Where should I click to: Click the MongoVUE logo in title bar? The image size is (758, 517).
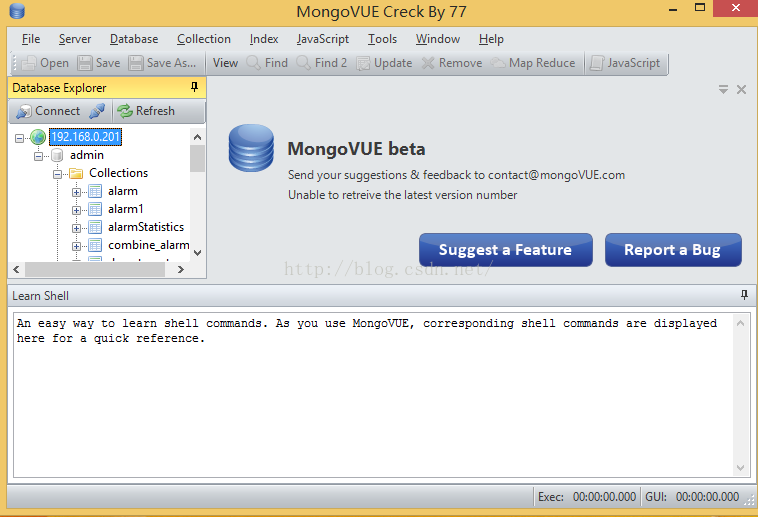(17, 11)
